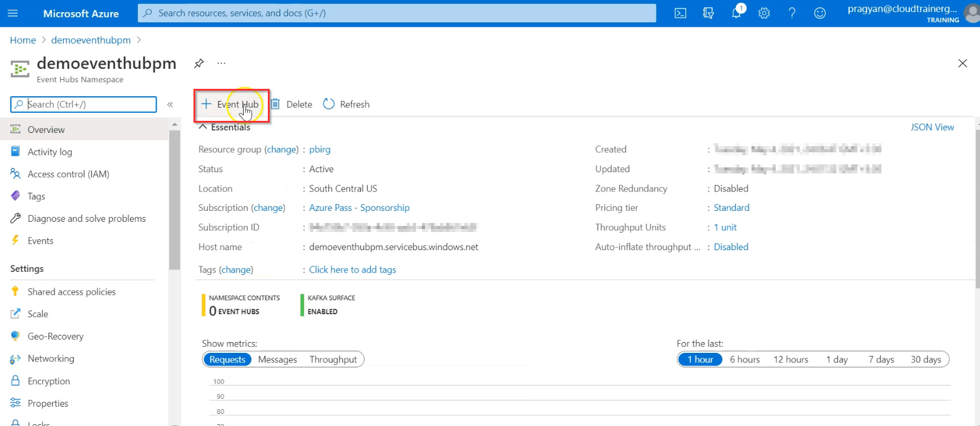Click Kafka Surface Enabled tile
The width and height of the screenshot is (980, 426).
tap(328, 305)
